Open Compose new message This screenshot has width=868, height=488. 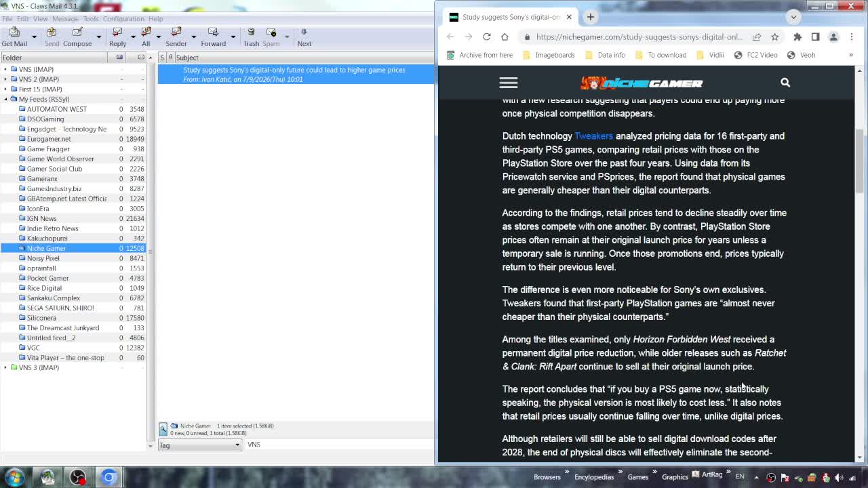[77, 37]
